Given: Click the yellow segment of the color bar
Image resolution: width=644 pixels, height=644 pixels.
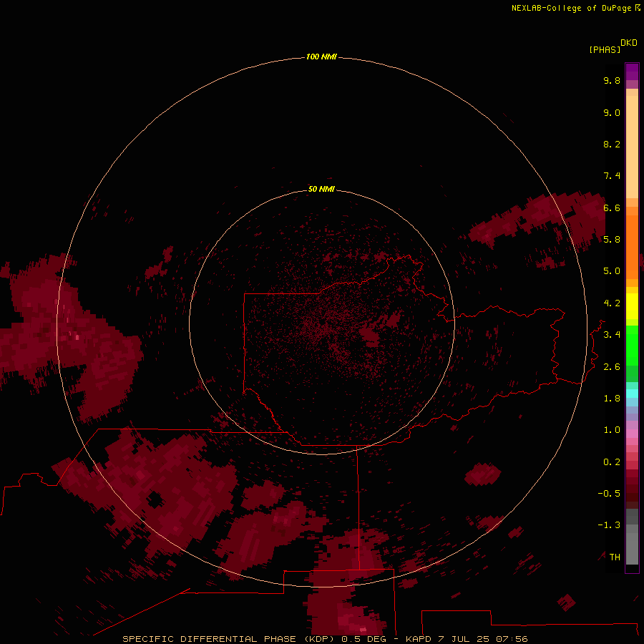Looking at the screenshot, I should click(632, 306).
